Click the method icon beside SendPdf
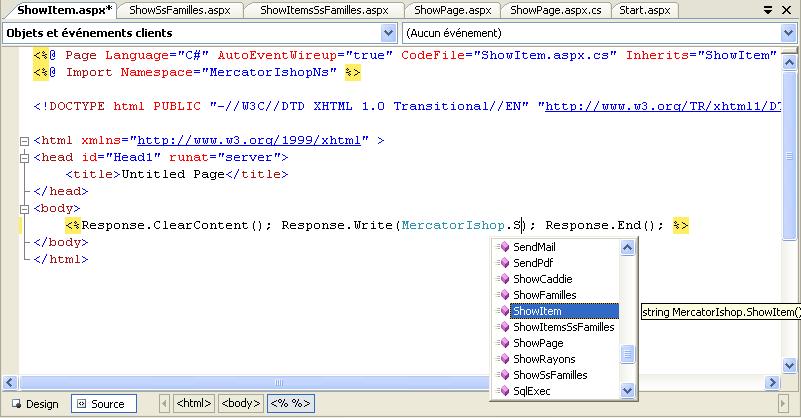The height and width of the screenshot is (418, 801). (503, 263)
